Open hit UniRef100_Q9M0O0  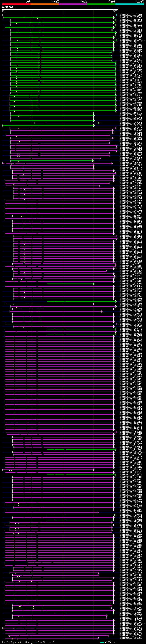(x=131, y=17)
